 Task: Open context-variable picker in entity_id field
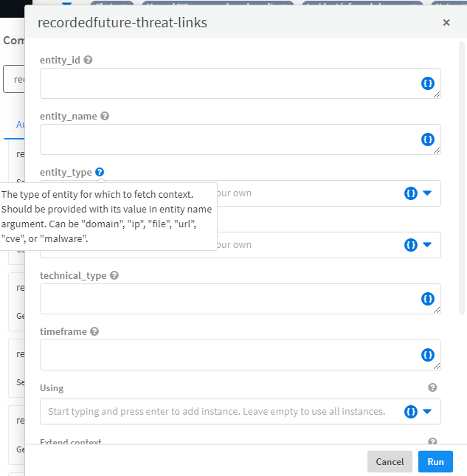point(427,83)
